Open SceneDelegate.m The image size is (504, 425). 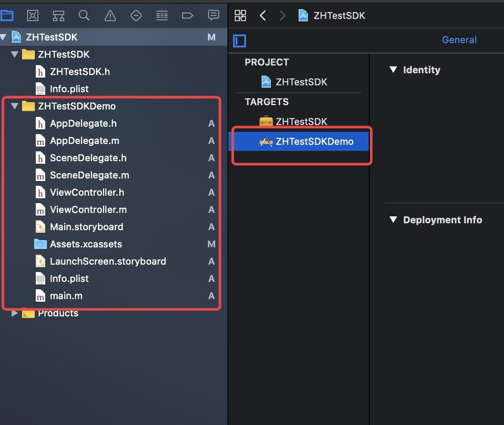89,175
